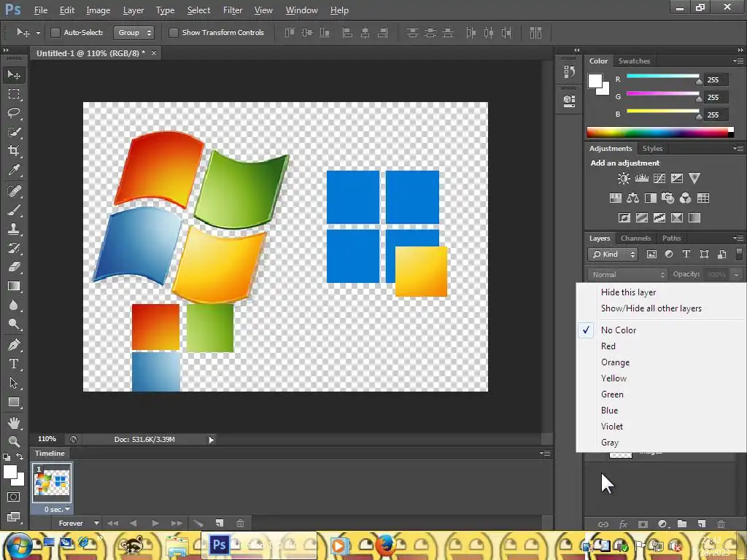Choose Hide this layer in context menu
Image resolution: width=747 pixels, height=560 pixels.
628,292
